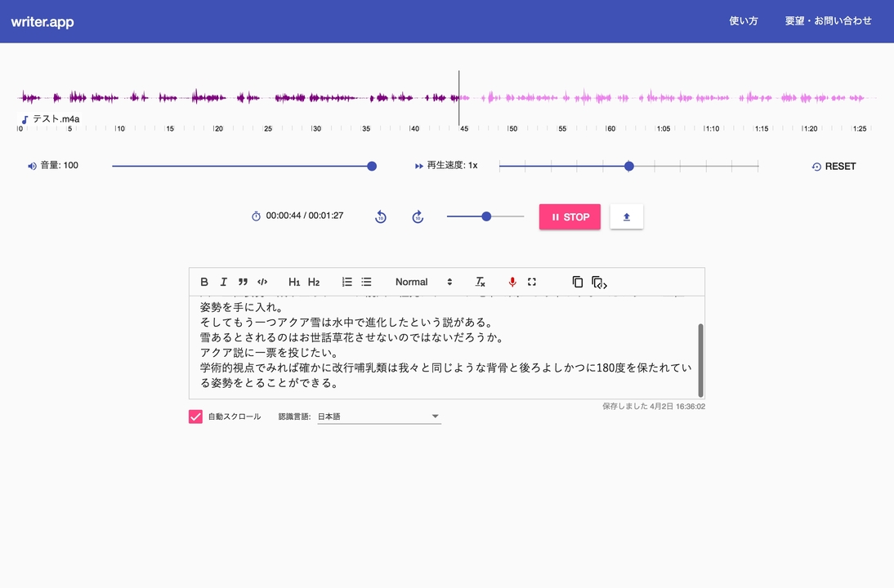Apply Heading 2 style
894x588 pixels.
point(314,282)
